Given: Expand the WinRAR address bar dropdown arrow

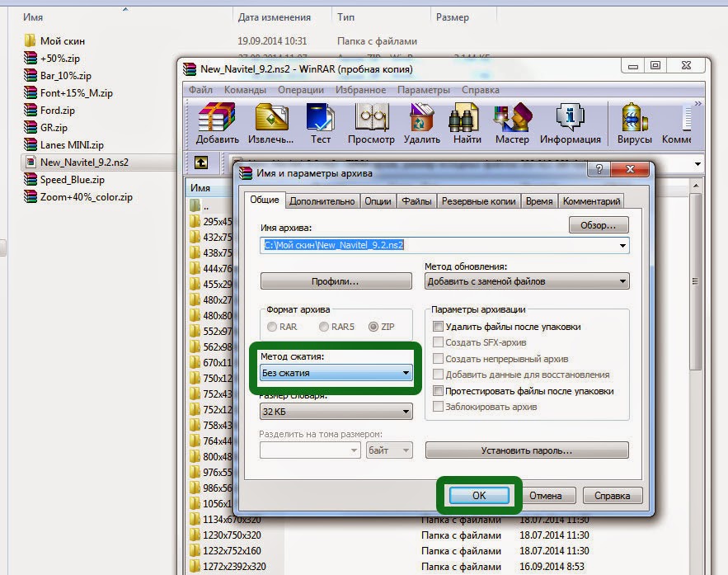Looking at the screenshot, I should [697, 164].
